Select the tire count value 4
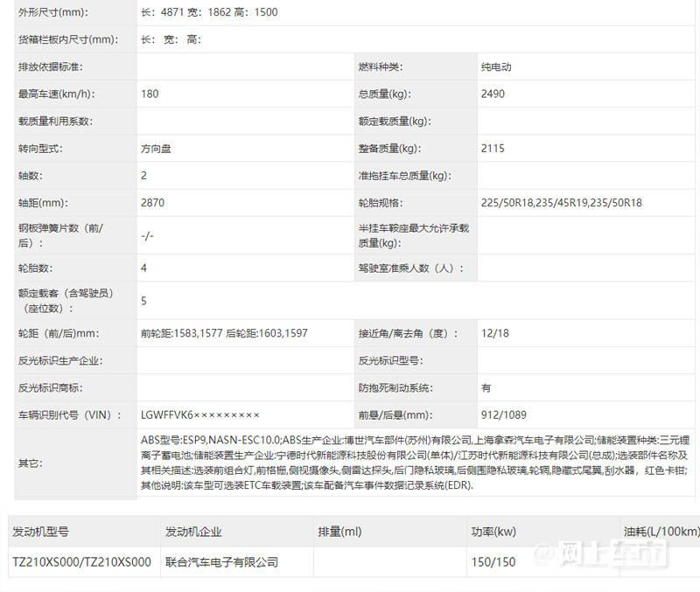 pos(143,268)
